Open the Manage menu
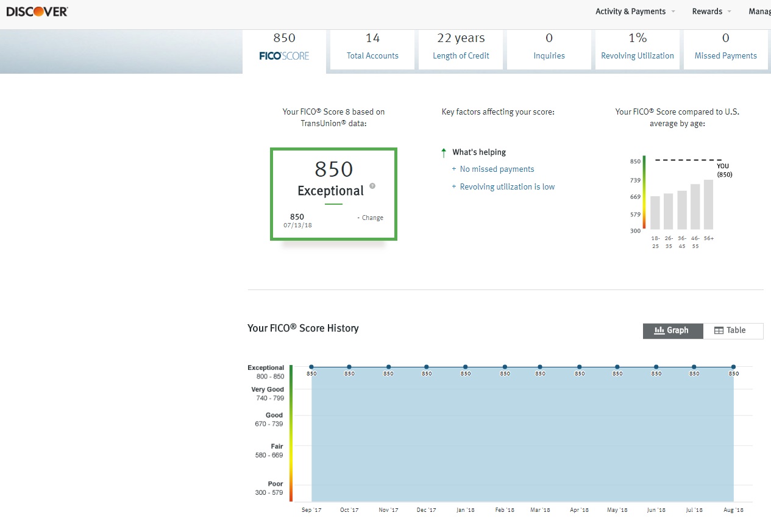This screenshot has height=532, width=771. [x=760, y=11]
